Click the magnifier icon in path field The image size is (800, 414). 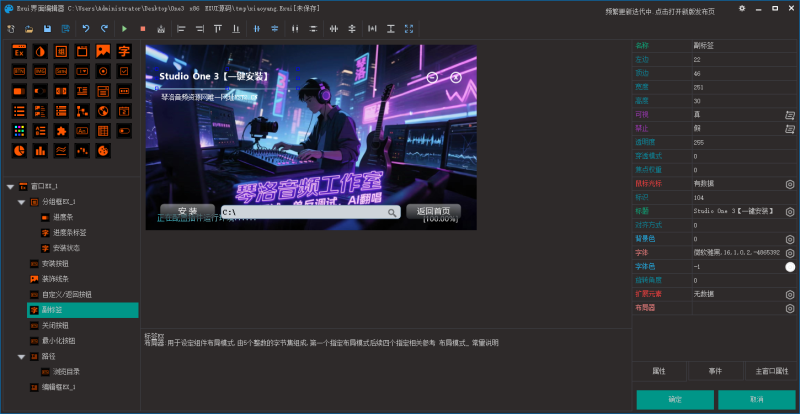click(392, 212)
